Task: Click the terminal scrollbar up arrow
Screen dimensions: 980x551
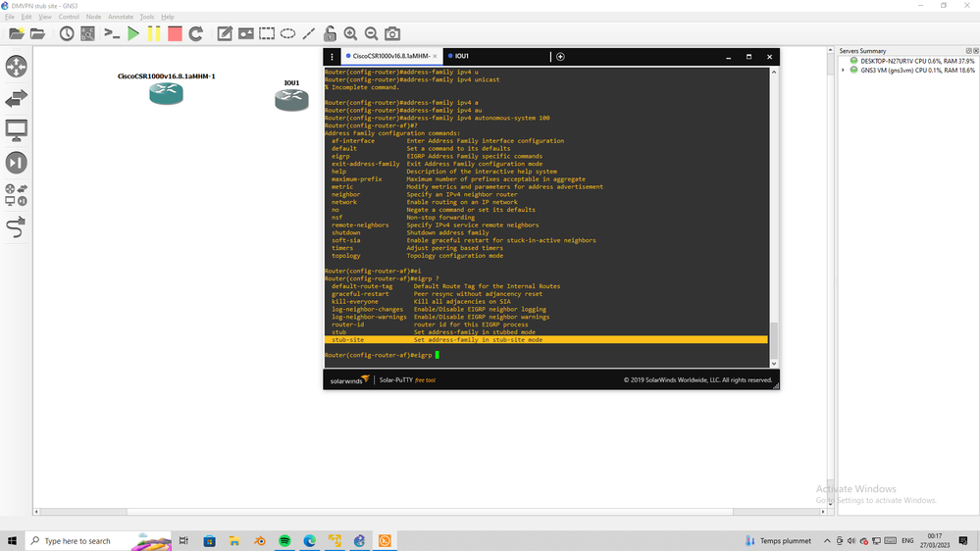Action: click(x=774, y=72)
